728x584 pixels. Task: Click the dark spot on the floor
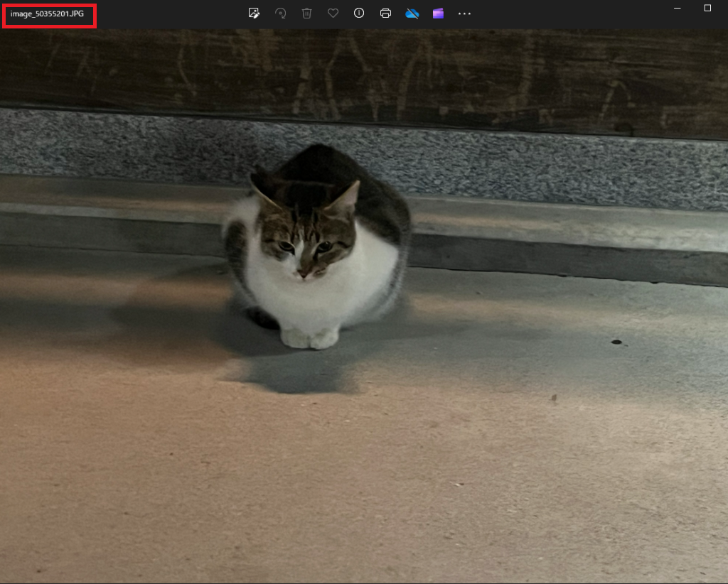616,342
